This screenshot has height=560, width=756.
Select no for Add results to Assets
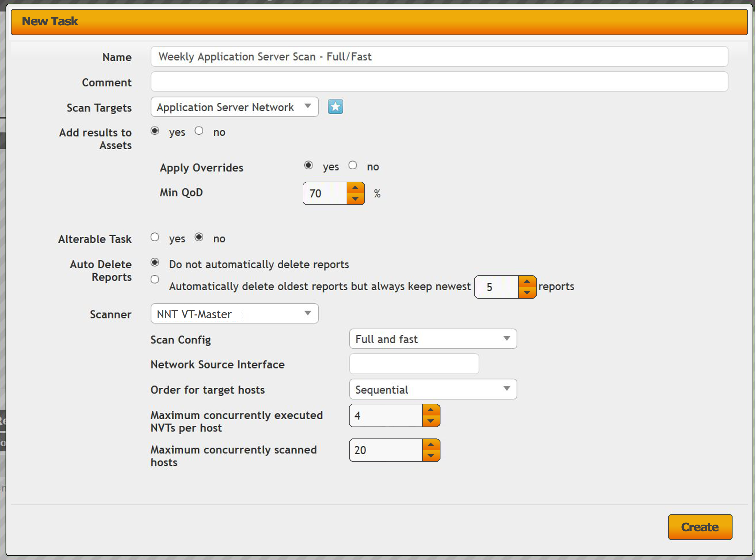pyautogui.click(x=199, y=131)
